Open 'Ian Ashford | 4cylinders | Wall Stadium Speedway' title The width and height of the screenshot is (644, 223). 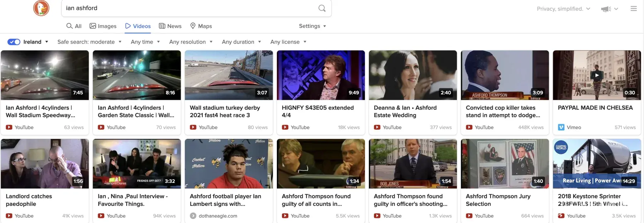[x=40, y=111]
